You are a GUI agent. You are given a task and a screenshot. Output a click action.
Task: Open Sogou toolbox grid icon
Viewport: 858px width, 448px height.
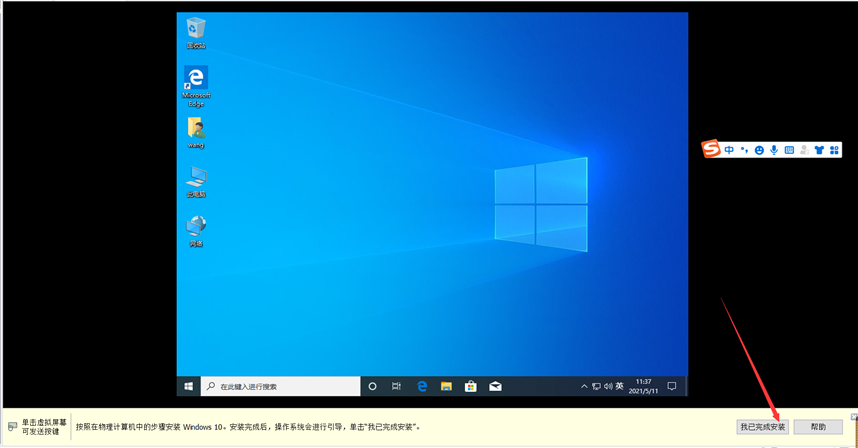click(834, 150)
